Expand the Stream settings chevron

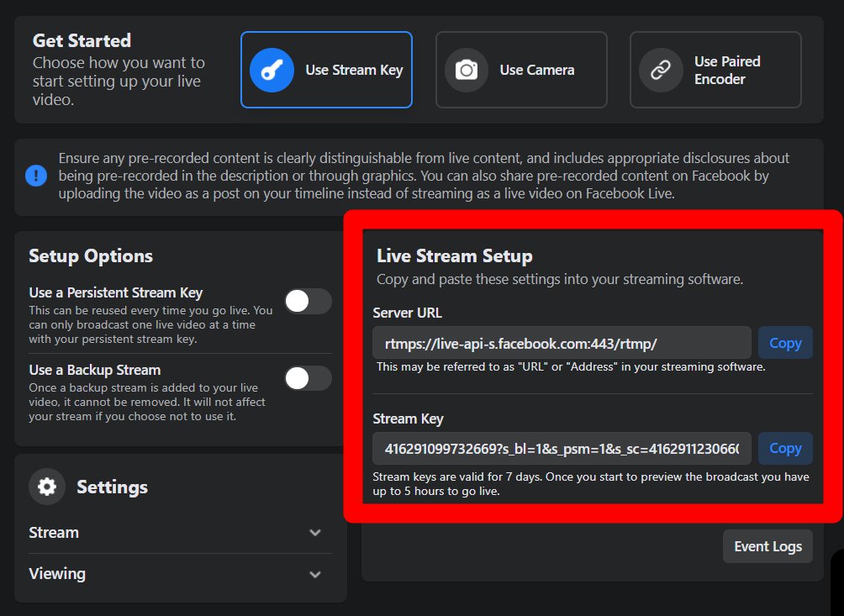[x=315, y=533]
